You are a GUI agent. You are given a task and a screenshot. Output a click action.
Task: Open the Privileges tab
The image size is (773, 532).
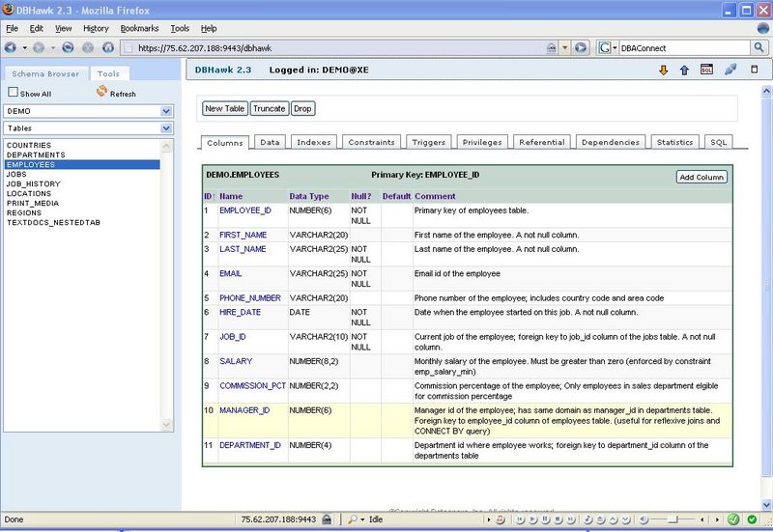click(482, 142)
